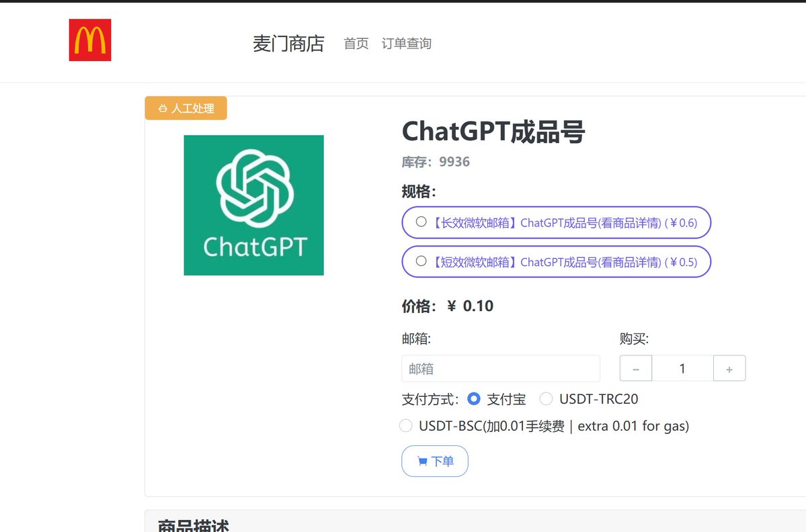Focus the 邮箱 email input field
Viewport: 806px width, 532px height.
click(501, 369)
